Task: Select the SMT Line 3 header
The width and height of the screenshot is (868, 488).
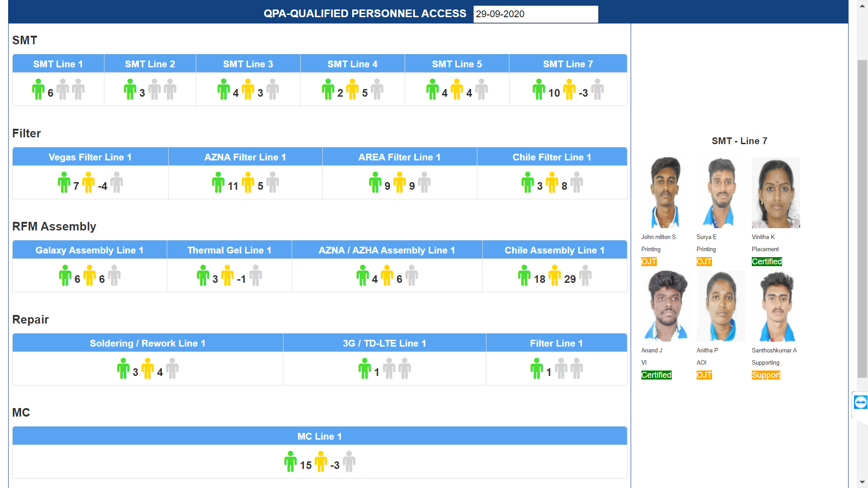Action: click(248, 64)
